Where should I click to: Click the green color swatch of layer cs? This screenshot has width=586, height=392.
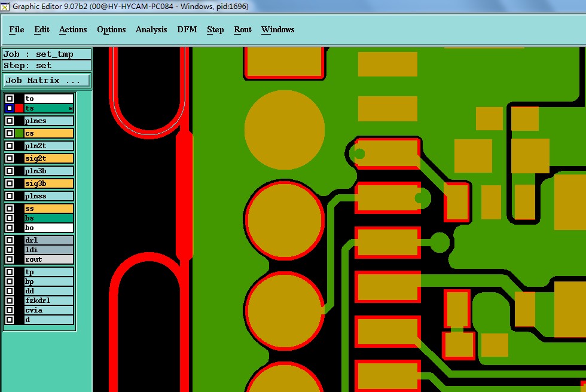(x=19, y=133)
